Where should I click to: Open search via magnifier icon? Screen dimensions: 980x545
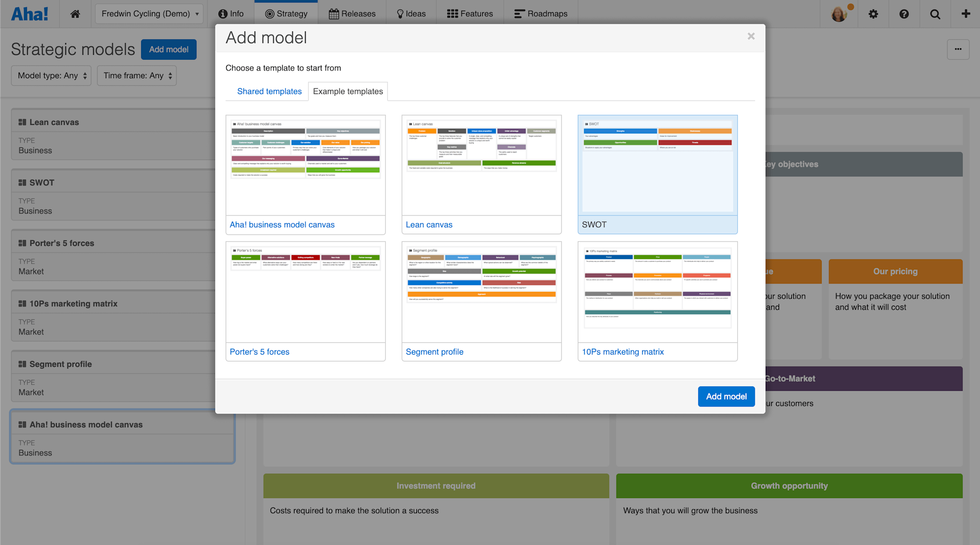(935, 14)
